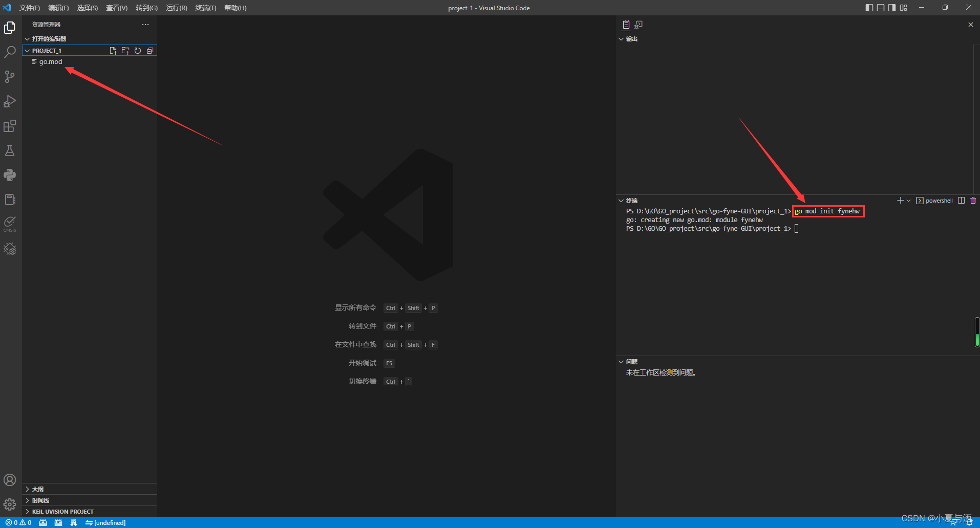980x528 pixels.
Task: Toggle the secondary side bar layout button
Action: click(x=892, y=8)
